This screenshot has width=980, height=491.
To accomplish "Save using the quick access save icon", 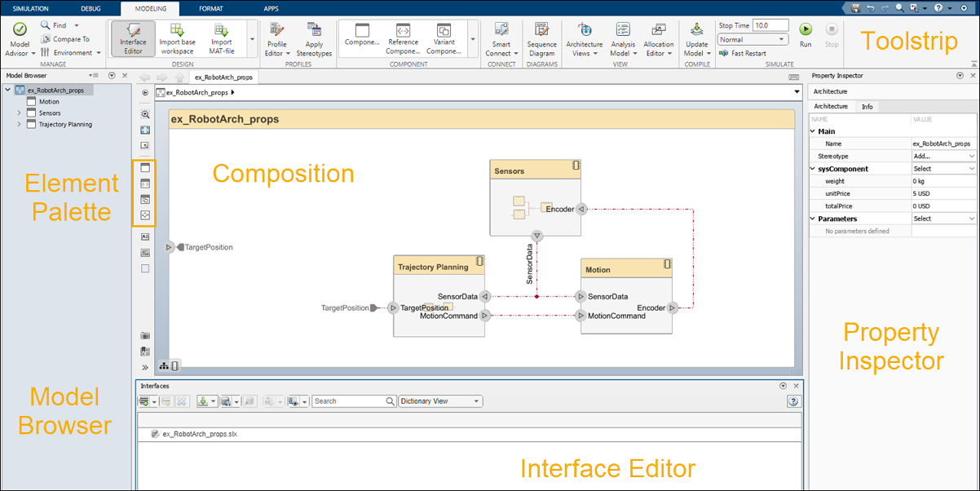I will [x=855, y=8].
